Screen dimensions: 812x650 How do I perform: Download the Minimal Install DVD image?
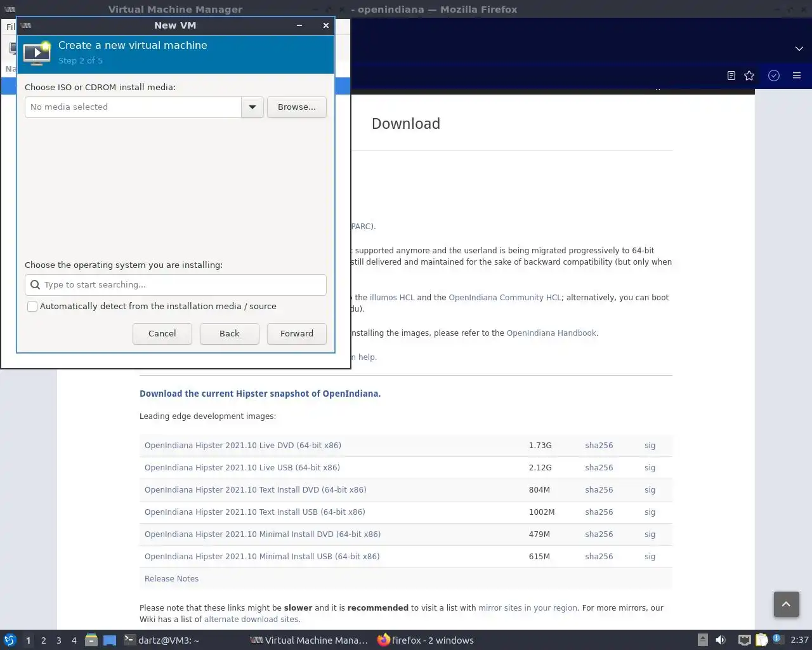(x=263, y=534)
